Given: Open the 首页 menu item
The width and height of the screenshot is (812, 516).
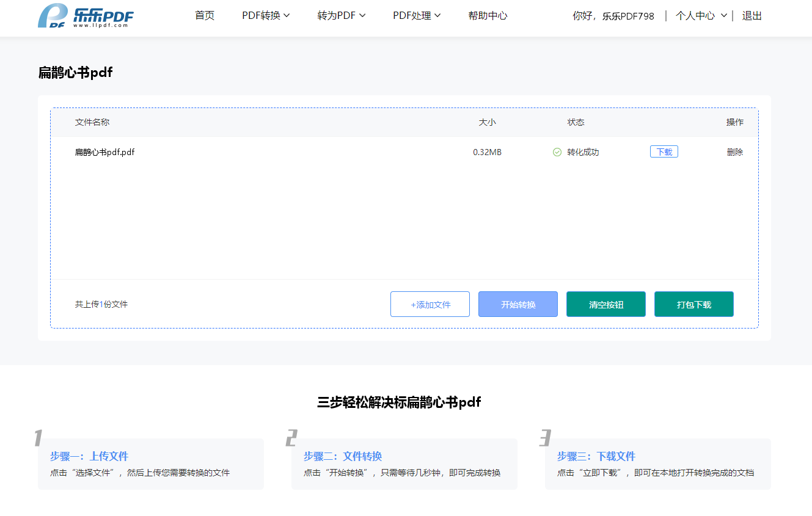Looking at the screenshot, I should click(205, 16).
